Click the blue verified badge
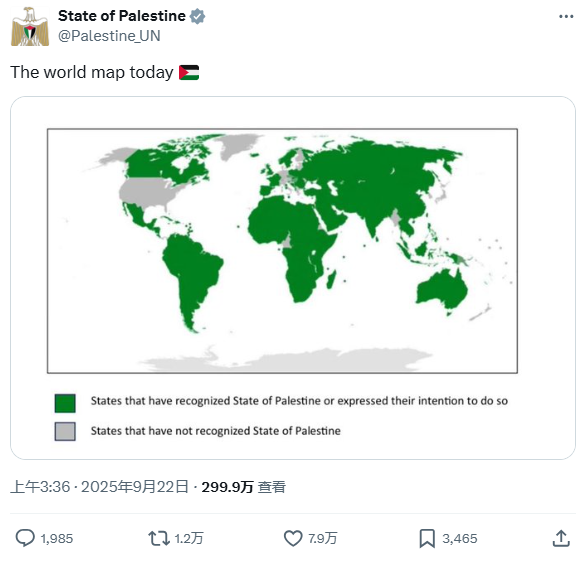Viewport: 584px width, 564px height. 197,16
